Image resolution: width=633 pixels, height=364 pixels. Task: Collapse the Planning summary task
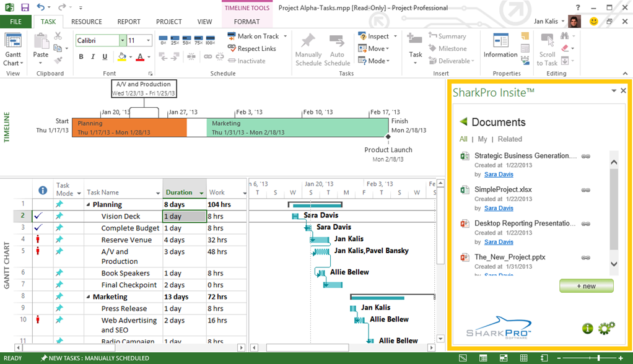[x=88, y=205]
